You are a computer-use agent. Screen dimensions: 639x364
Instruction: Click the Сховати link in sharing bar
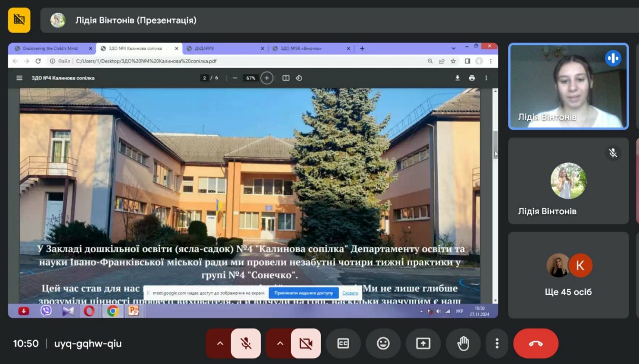point(350,293)
